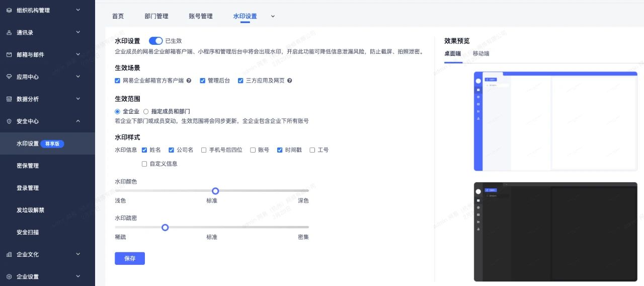Click help icon next to 三方应用及网页
Viewport: 644px width, 286px height.
click(x=290, y=81)
